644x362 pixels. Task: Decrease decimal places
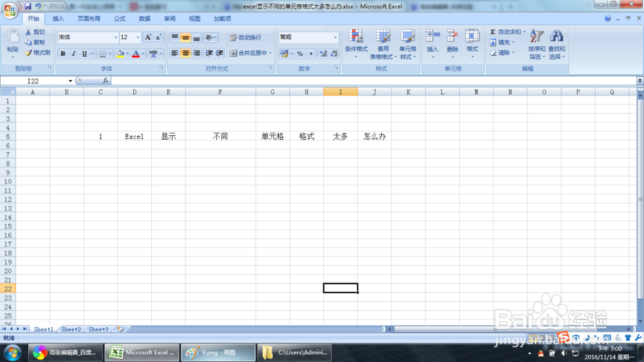(334, 54)
